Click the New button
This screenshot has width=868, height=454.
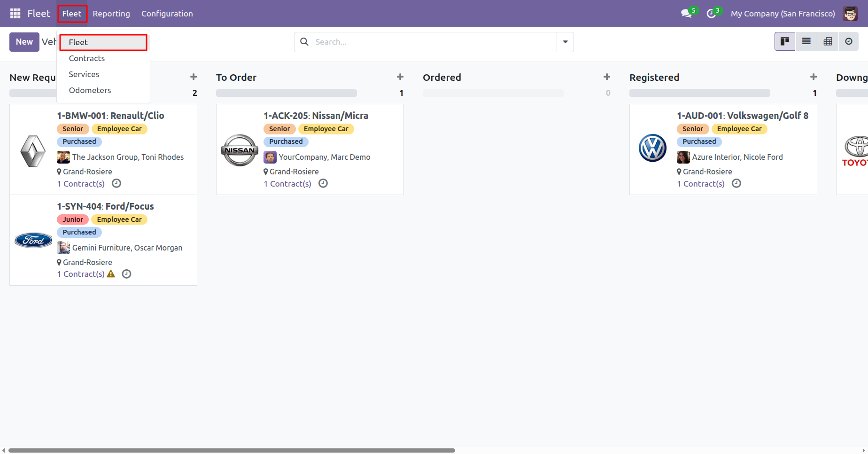pos(24,42)
